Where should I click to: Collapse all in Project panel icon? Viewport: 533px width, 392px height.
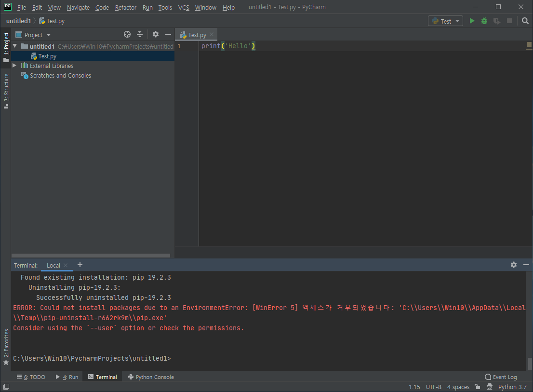pyautogui.click(x=140, y=34)
